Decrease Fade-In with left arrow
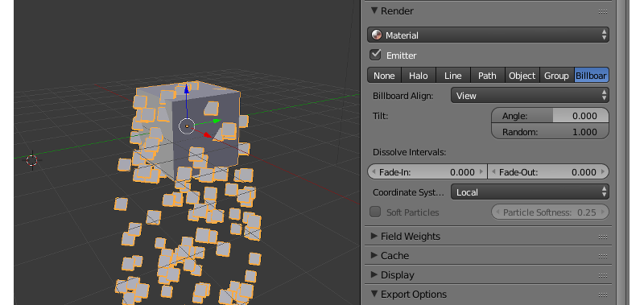This screenshot has width=644, height=305. [x=374, y=172]
